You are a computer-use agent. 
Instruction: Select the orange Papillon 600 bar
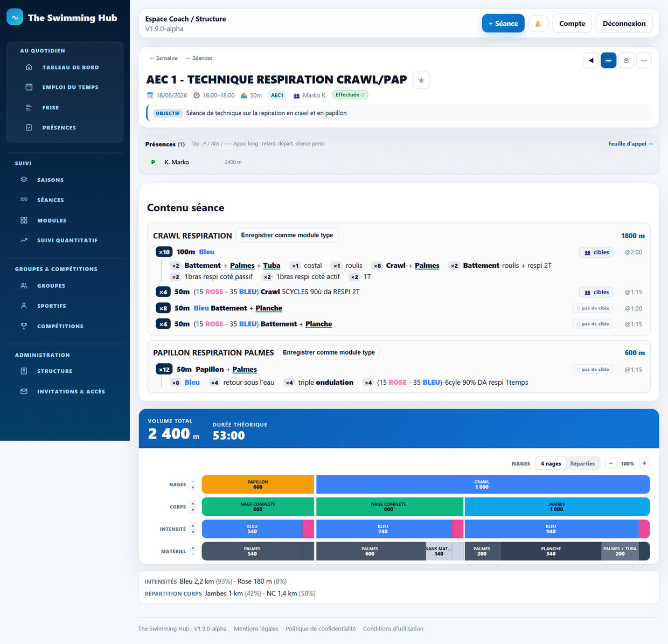point(258,484)
